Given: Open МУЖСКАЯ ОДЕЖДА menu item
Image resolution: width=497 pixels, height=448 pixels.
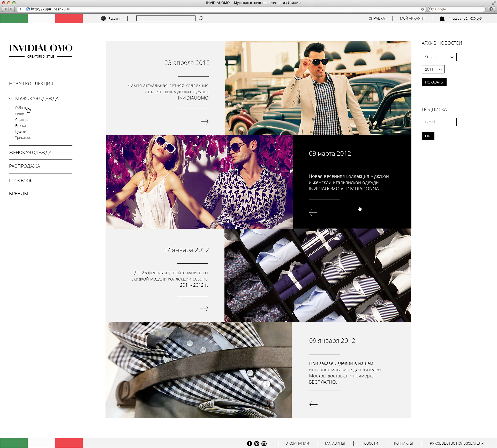Looking at the screenshot, I should click(x=37, y=98).
